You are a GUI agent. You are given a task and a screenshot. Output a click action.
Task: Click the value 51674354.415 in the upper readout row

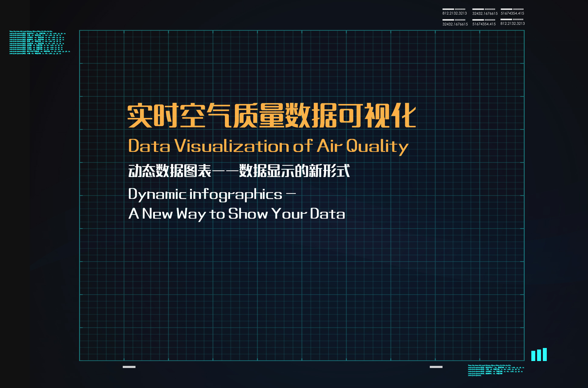point(512,13)
